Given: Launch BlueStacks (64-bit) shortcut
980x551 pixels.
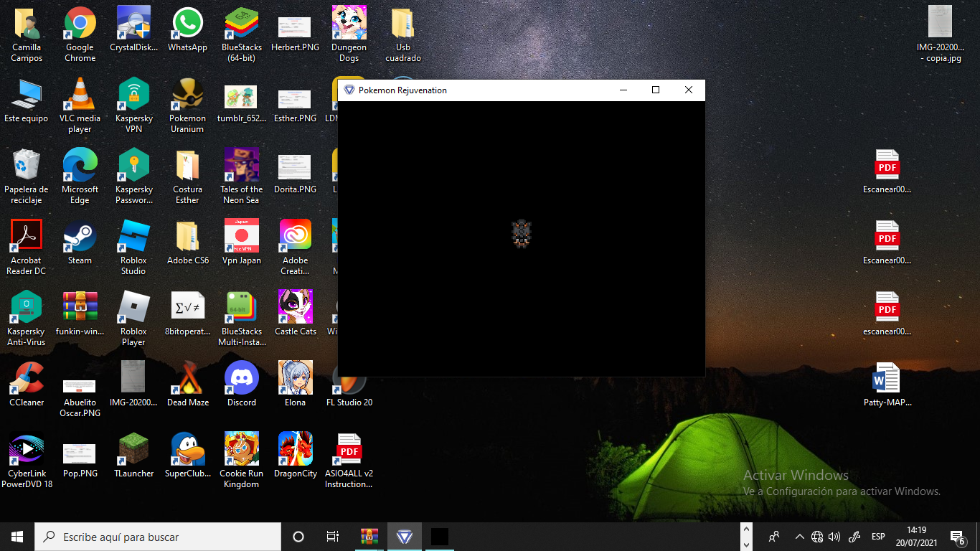Looking at the screenshot, I should (x=242, y=24).
